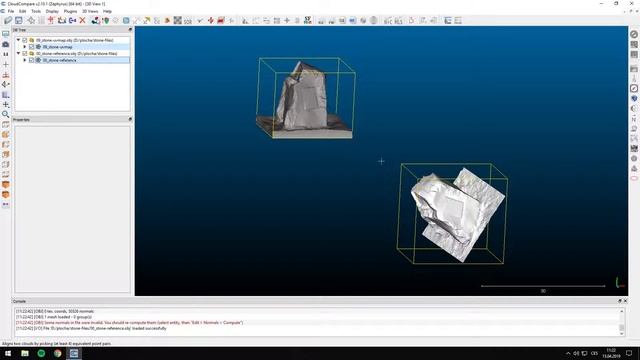This screenshot has width=640, height=360.
Task: Click the console line '1 mesh loaded'
Action: pyautogui.click(x=54, y=317)
